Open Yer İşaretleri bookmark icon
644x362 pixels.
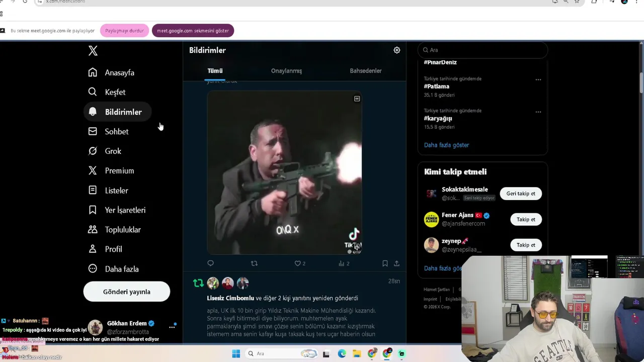tap(93, 210)
